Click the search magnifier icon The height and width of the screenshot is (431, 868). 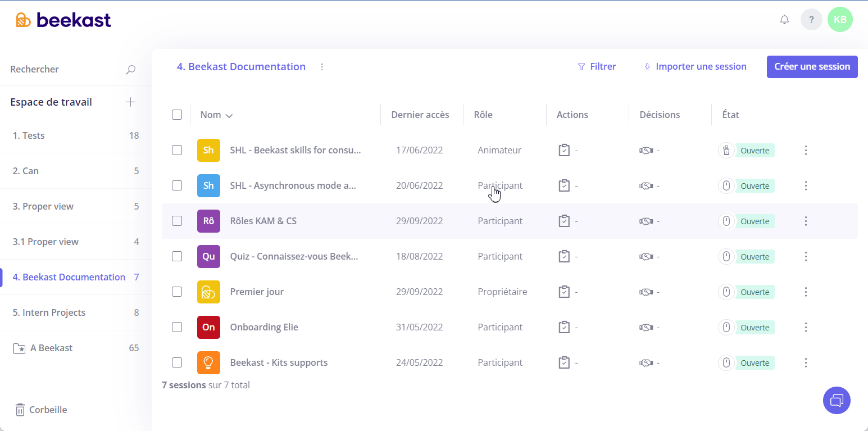coord(130,69)
